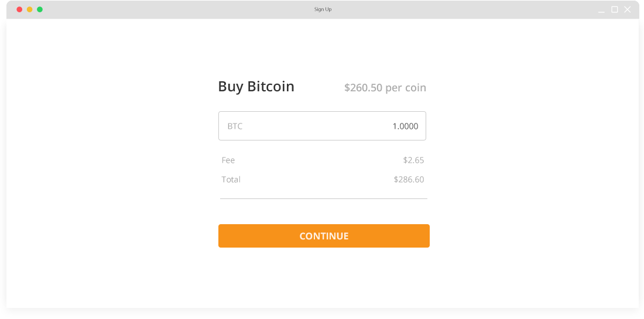Click the BTC label inside the field

235,126
